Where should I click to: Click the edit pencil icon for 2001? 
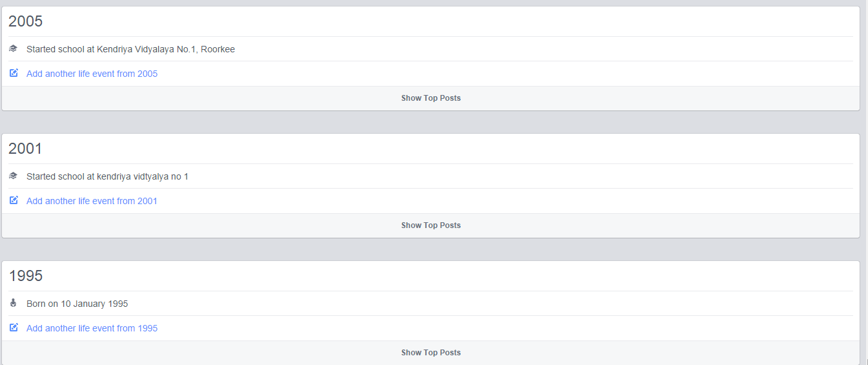[14, 200]
